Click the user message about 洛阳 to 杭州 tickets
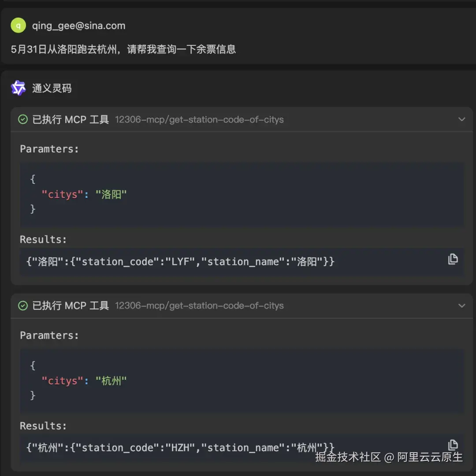The height and width of the screenshot is (476, 476). [123, 49]
